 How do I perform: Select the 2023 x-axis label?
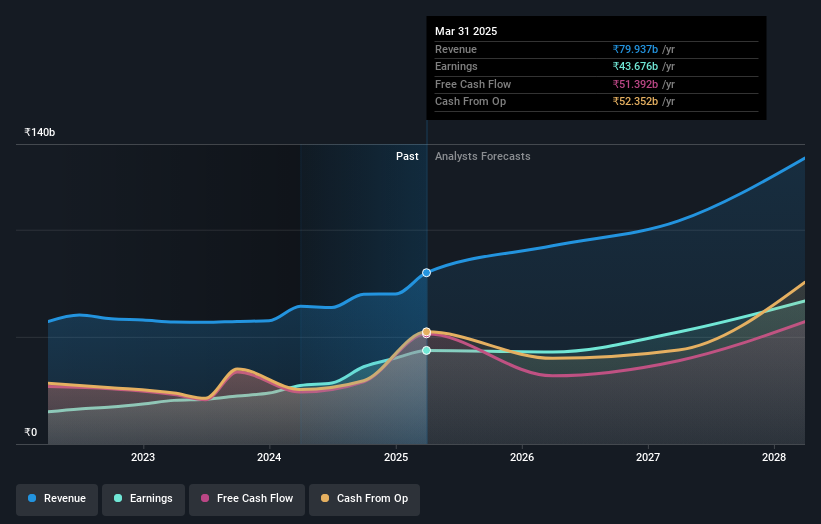tap(143, 457)
